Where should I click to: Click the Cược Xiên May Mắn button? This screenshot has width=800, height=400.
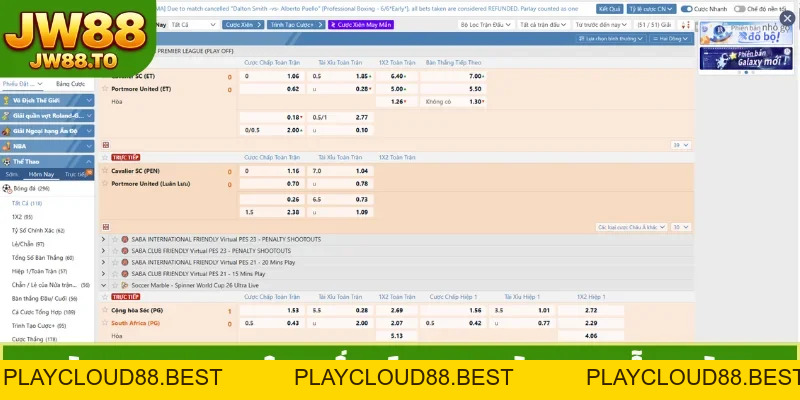361,24
